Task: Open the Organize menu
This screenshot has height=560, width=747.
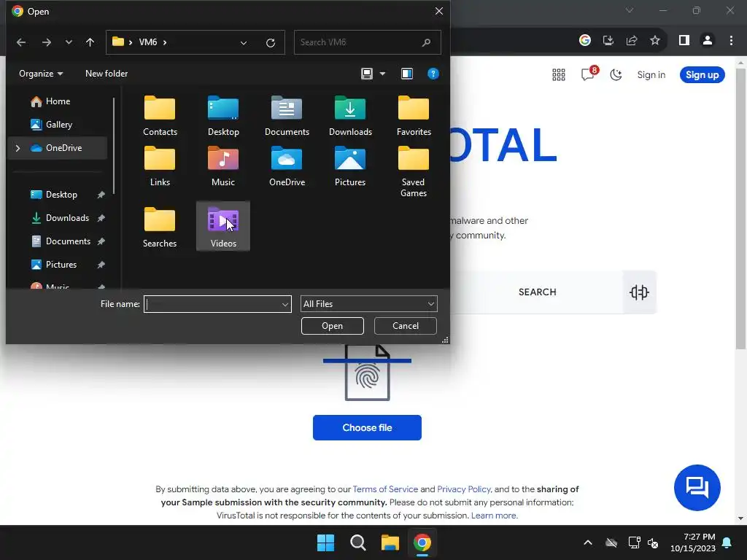Action: (x=41, y=74)
